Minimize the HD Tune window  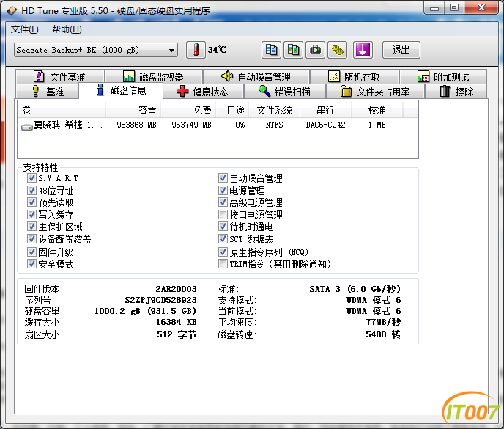click(434, 8)
